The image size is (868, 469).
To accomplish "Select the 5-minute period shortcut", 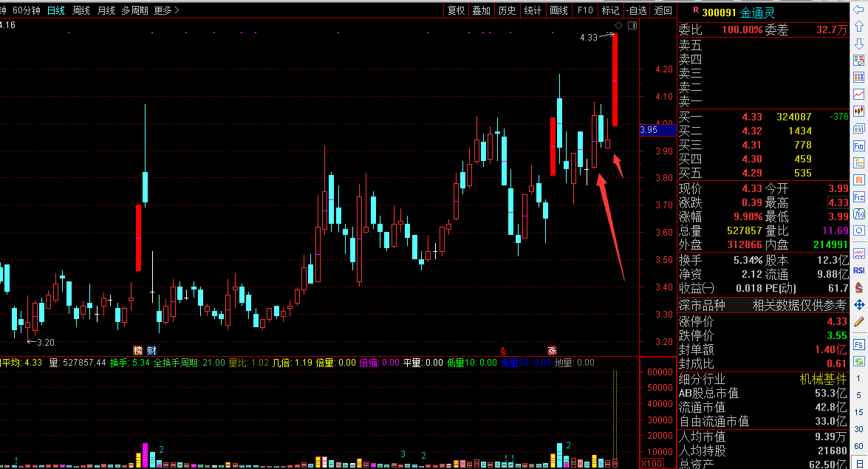I will tap(858, 395).
